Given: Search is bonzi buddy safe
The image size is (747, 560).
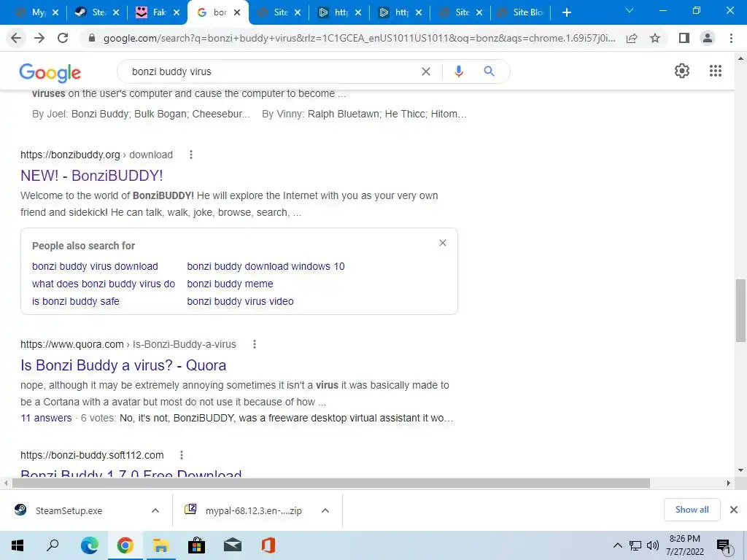Looking at the screenshot, I should pyautogui.click(x=76, y=301).
